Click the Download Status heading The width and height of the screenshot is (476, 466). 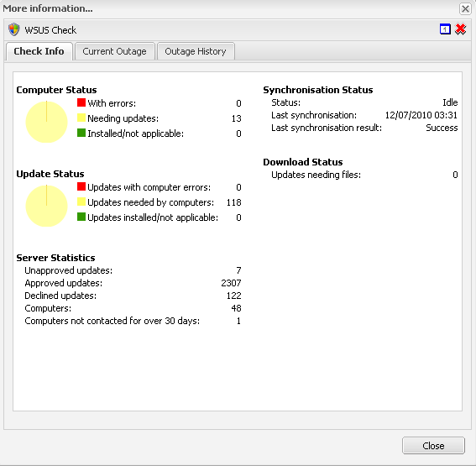[x=303, y=162]
